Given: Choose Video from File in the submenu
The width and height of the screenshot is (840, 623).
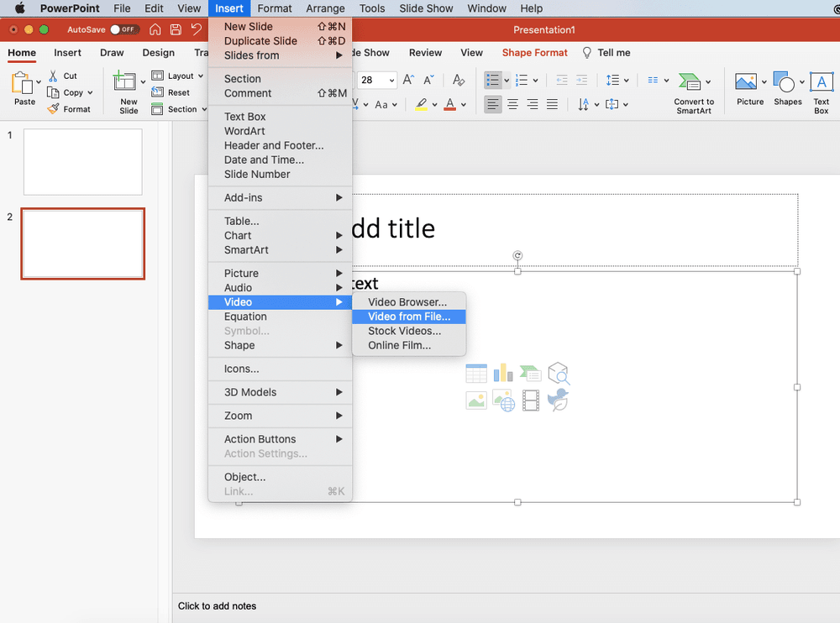Looking at the screenshot, I should point(409,317).
